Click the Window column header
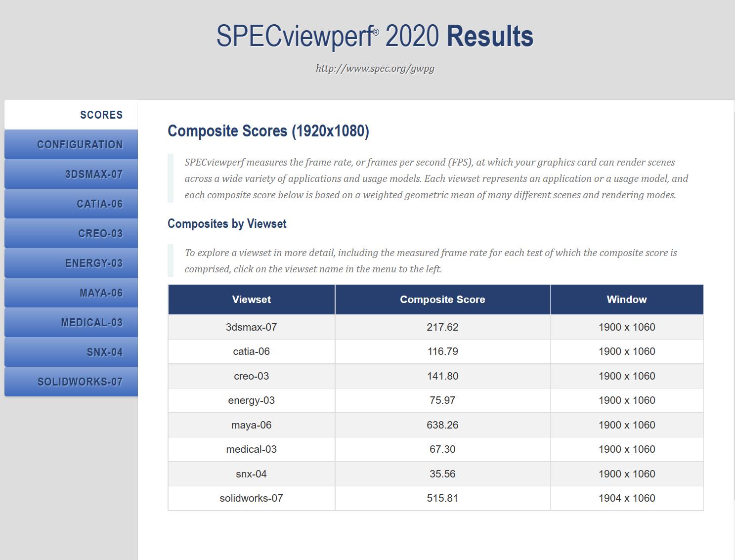The height and width of the screenshot is (560, 735). pyautogui.click(x=627, y=300)
